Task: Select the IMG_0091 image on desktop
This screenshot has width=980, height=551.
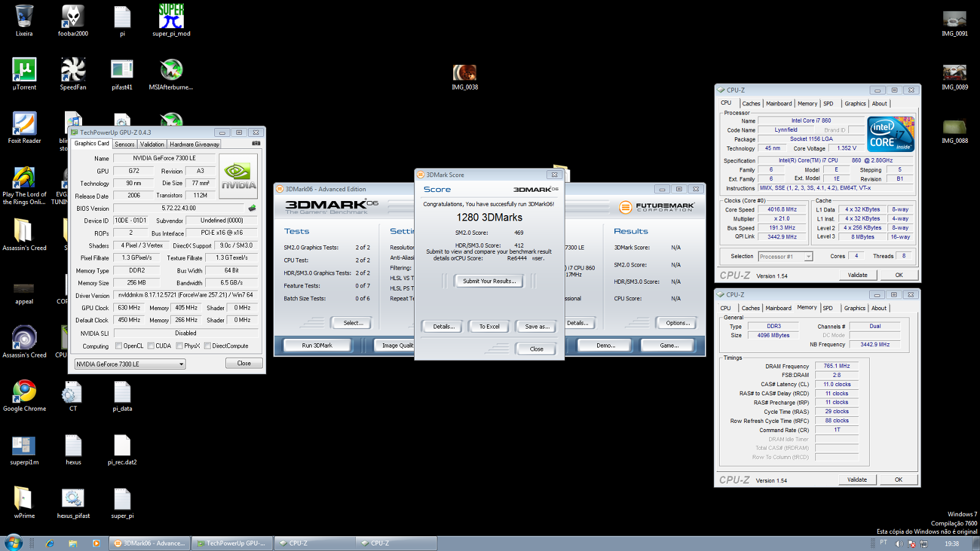Action: click(x=954, y=23)
